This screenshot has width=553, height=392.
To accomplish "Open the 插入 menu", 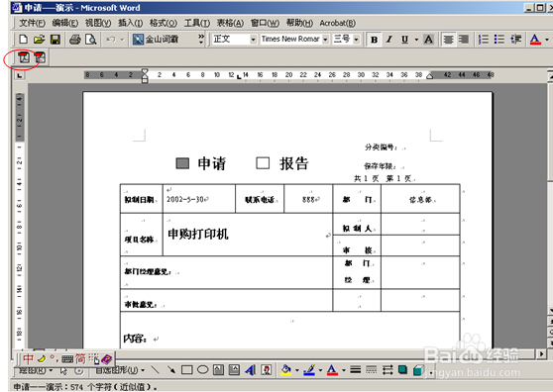I will pyautogui.click(x=130, y=23).
